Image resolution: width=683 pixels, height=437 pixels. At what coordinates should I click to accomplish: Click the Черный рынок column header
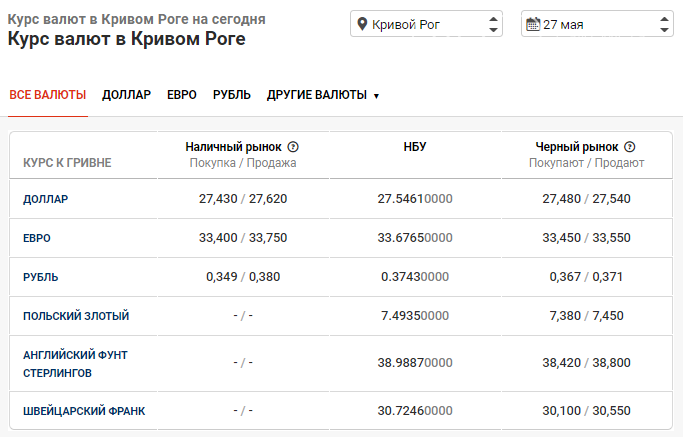(x=577, y=146)
